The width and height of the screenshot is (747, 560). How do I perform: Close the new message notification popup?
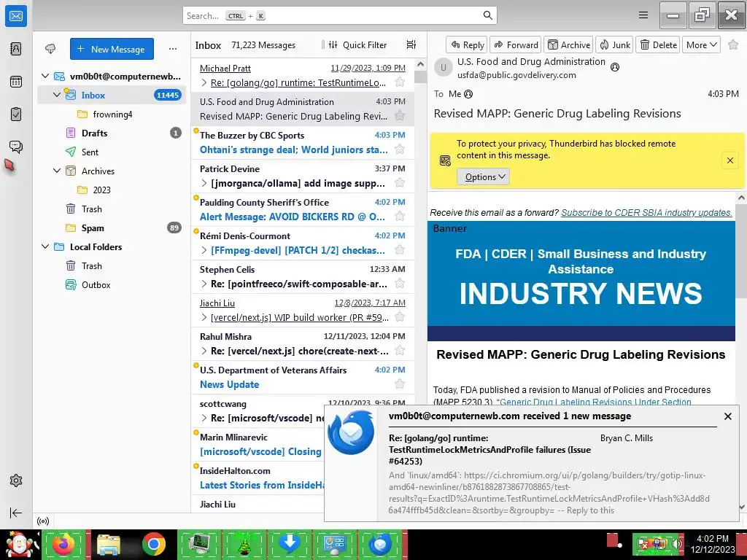tap(727, 416)
